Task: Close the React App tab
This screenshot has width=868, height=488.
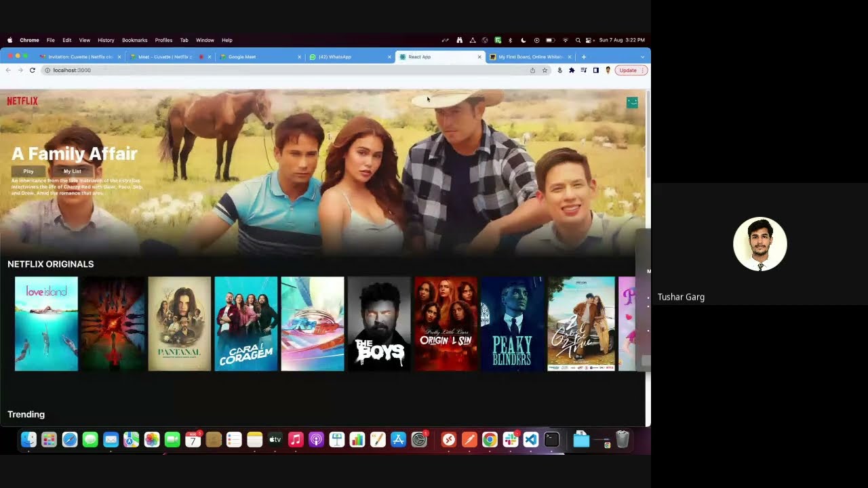Action: point(479,57)
